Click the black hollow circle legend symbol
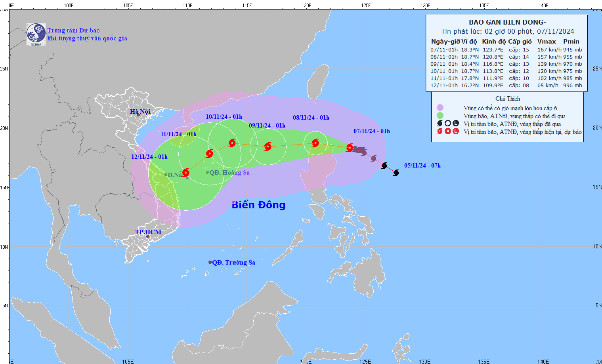 (448, 124)
